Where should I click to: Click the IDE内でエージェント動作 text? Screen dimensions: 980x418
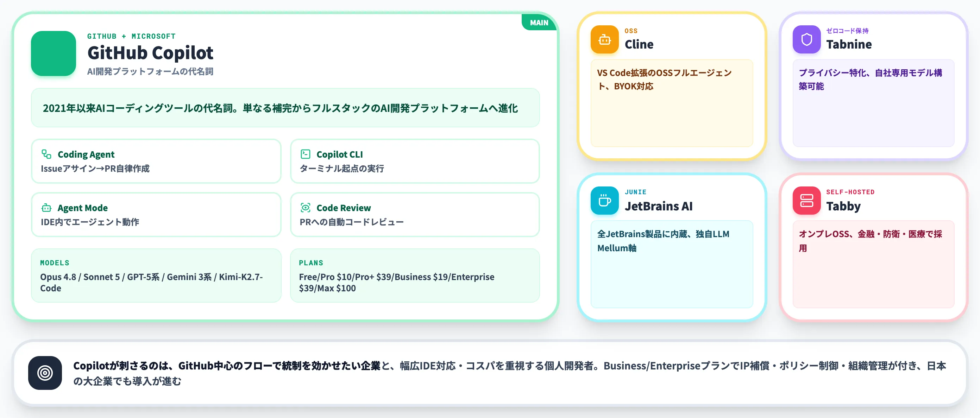tap(90, 222)
